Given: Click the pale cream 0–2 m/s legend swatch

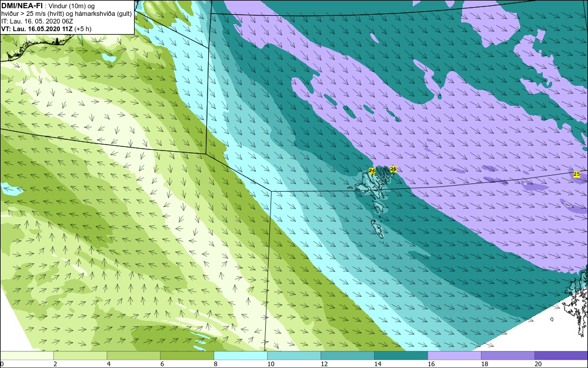Looking at the screenshot, I should (x=27, y=356).
